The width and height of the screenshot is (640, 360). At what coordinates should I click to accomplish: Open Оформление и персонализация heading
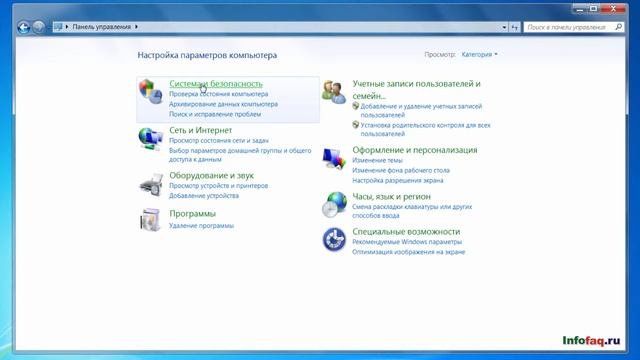point(415,150)
